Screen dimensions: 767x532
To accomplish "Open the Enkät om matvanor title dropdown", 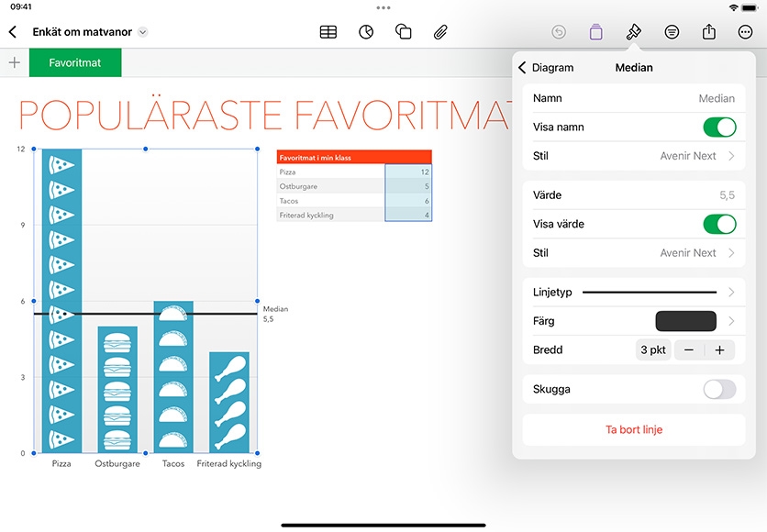I will [143, 32].
